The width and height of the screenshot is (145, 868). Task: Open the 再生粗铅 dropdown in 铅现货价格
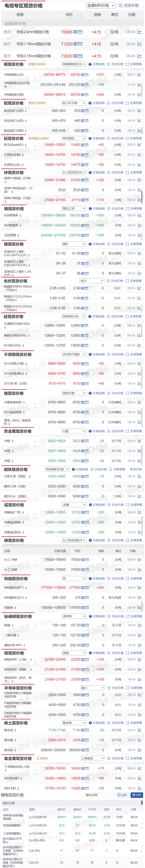tap(74, 138)
